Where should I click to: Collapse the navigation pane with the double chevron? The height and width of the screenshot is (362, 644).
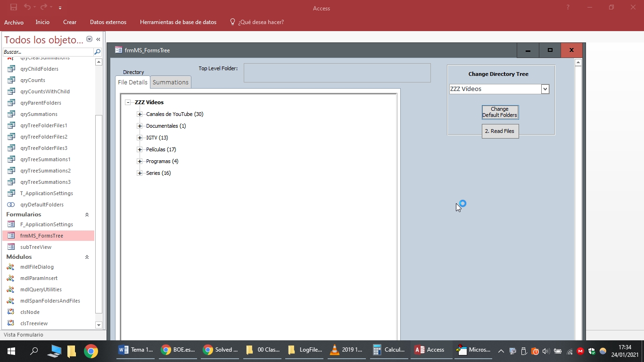click(98, 40)
